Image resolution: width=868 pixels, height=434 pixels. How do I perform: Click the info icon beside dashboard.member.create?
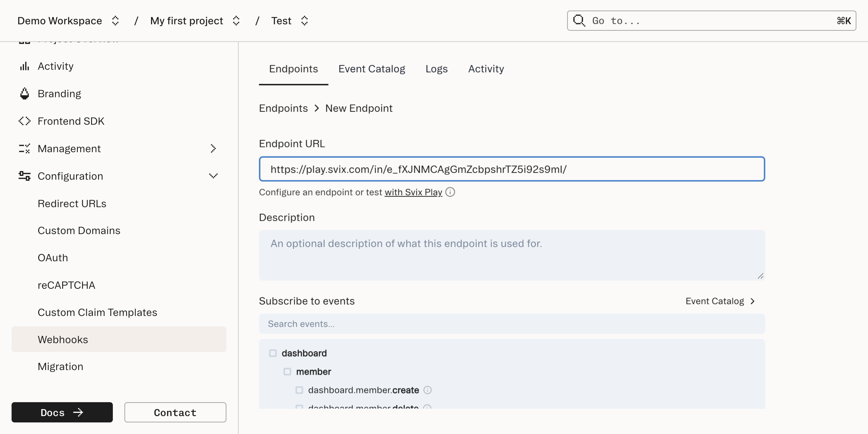(x=428, y=390)
